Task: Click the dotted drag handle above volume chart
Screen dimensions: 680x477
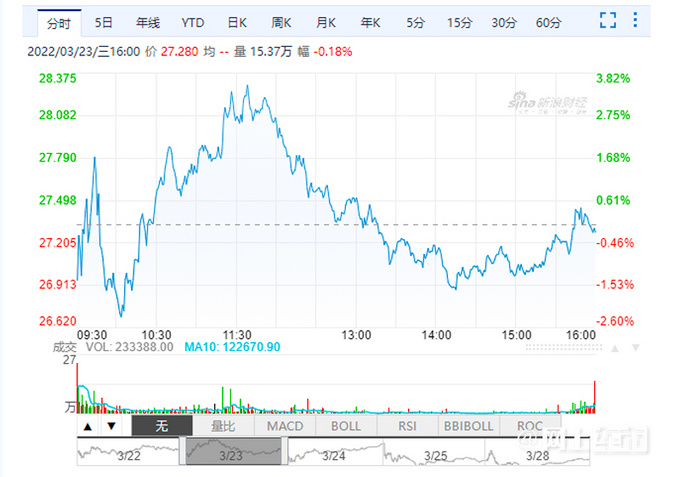Action: click(564, 348)
